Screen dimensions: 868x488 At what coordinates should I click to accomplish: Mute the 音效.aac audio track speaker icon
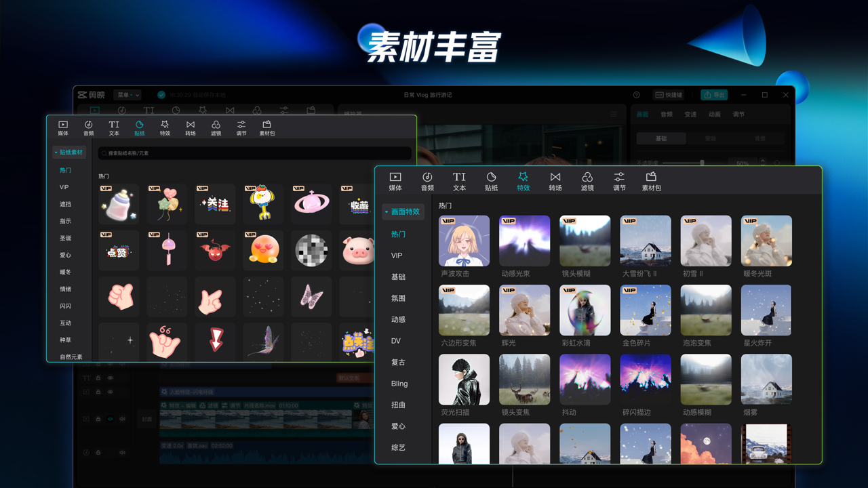[122, 452]
